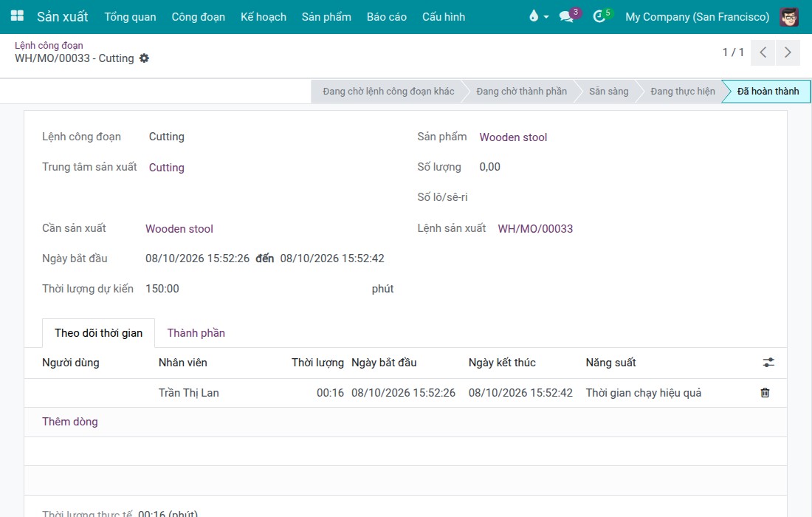The height and width of the screenshot is (517, 812).
Task: Open the Cấu hình menu
Action: [x=444, y=16]
